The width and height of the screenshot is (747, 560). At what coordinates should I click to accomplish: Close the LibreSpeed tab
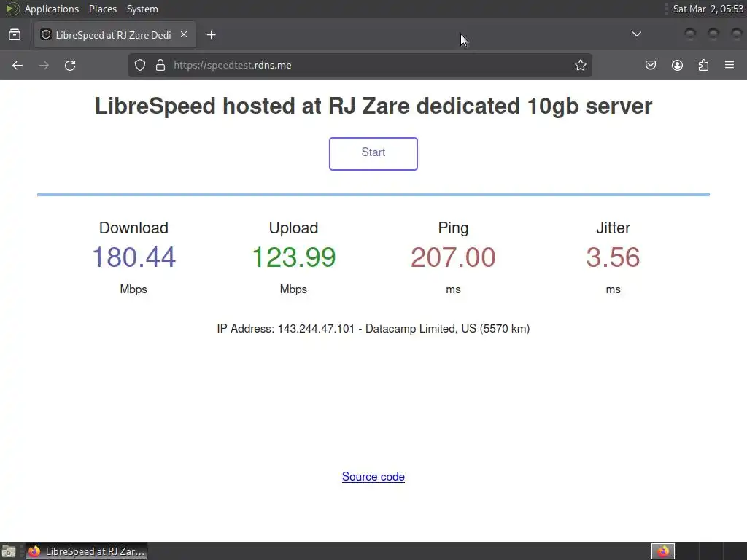(x=184, y=35)
